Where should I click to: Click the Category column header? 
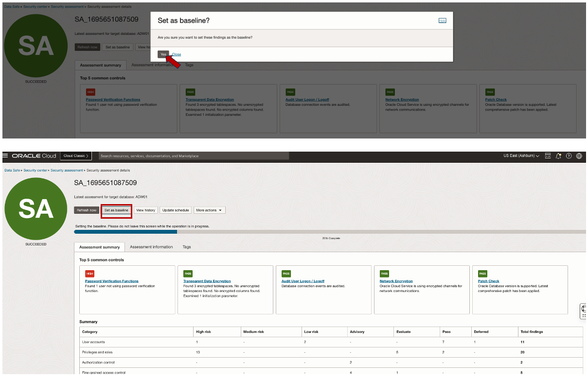pos(90,332)
